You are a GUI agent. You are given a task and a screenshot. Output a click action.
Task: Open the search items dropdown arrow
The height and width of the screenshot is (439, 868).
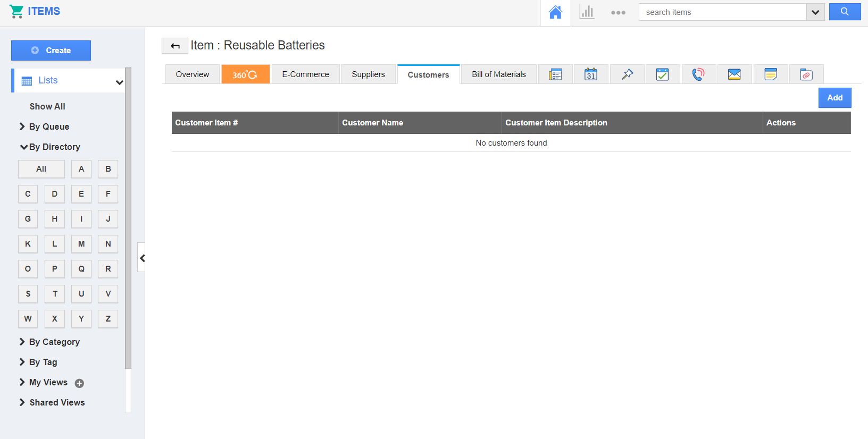pyautogui.click(x=815, y=12)
